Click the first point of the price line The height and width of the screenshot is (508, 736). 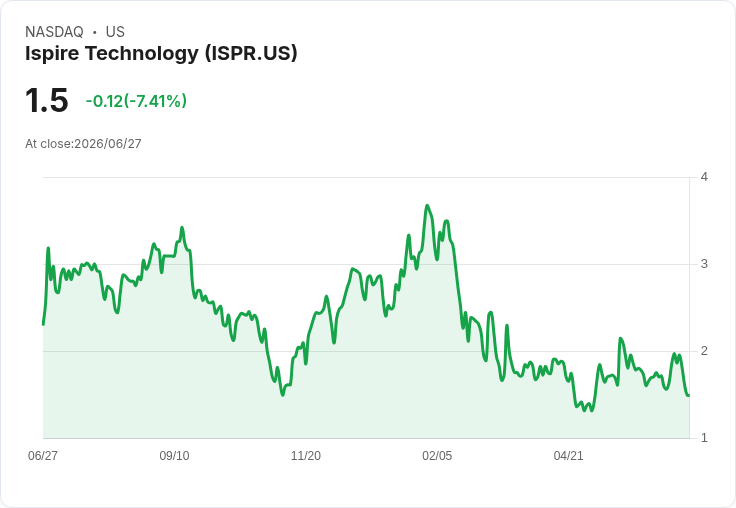(x=43, y=324)
